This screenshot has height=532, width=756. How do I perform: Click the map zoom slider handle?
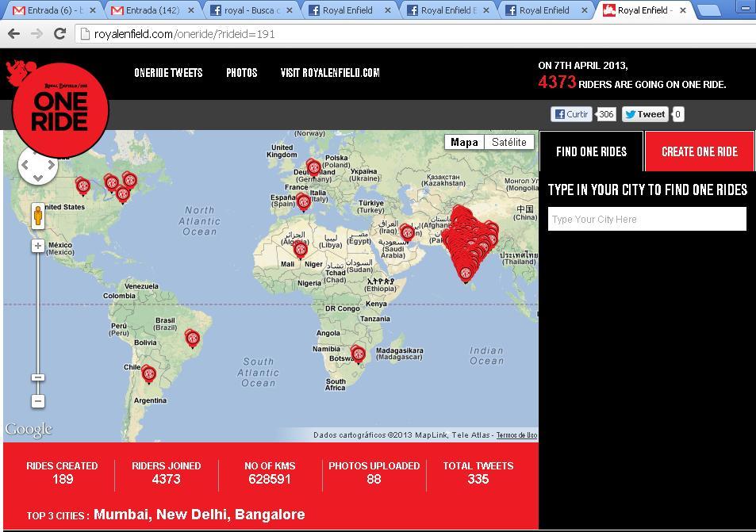pyautogui.click(x=38, y=377)
